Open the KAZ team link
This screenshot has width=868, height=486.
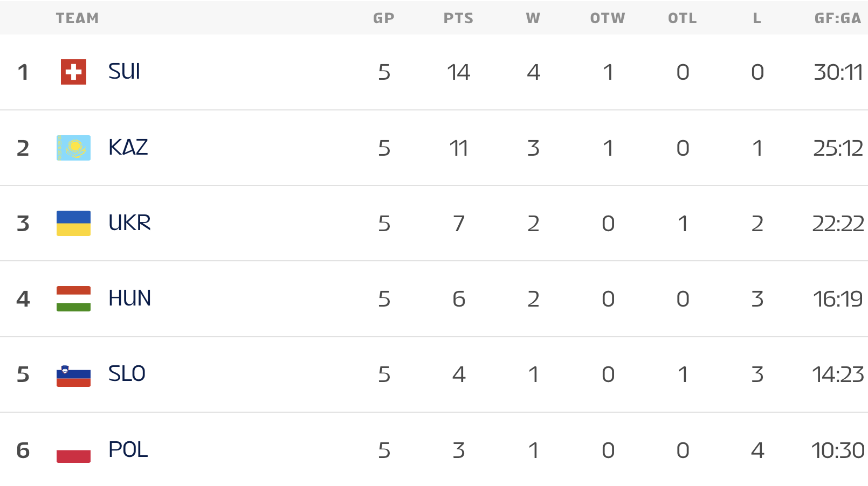pos(128,148)
